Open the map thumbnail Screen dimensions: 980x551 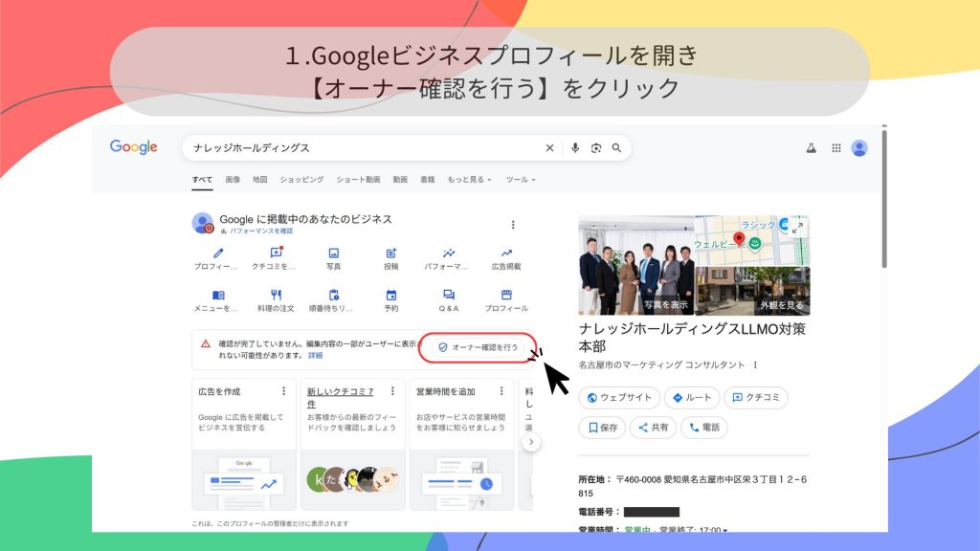751,240
